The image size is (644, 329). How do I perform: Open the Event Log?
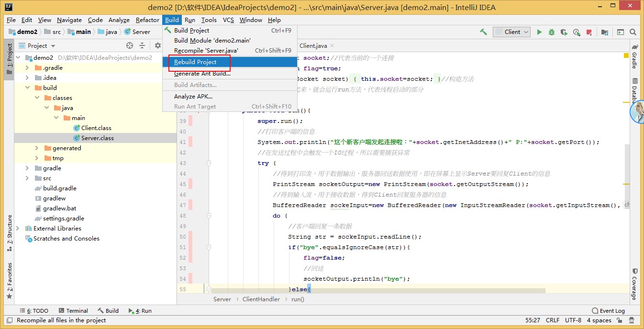coord(609,310)
